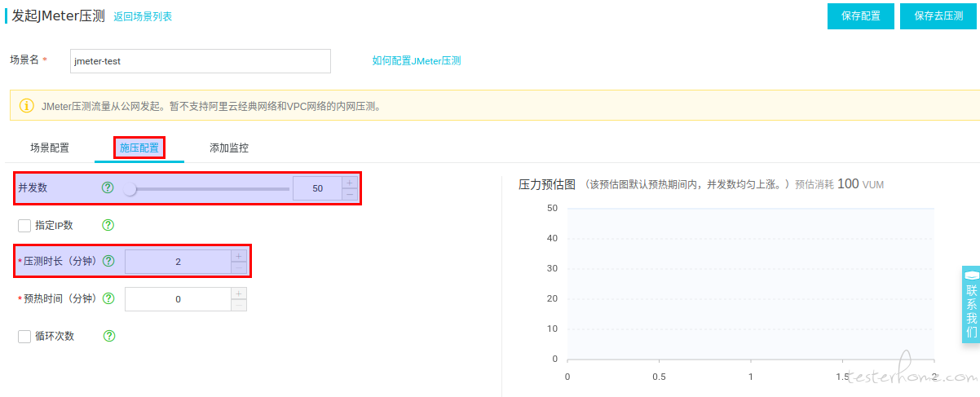Increase 压测时长 with the plus stepper
Viewport: 980px width, 397px height.
point(239,256)
